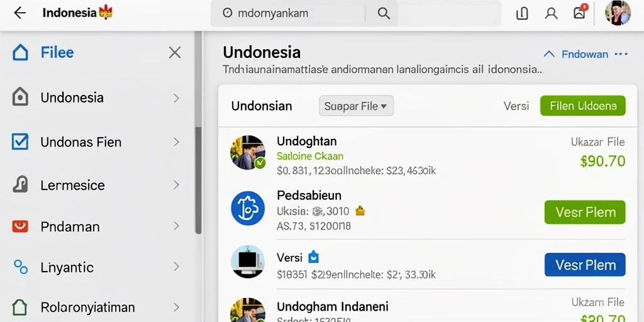Viewport: 644px width, 322px height.
Task: Click the Indonesia top bar title
Action: click(69, 13)
